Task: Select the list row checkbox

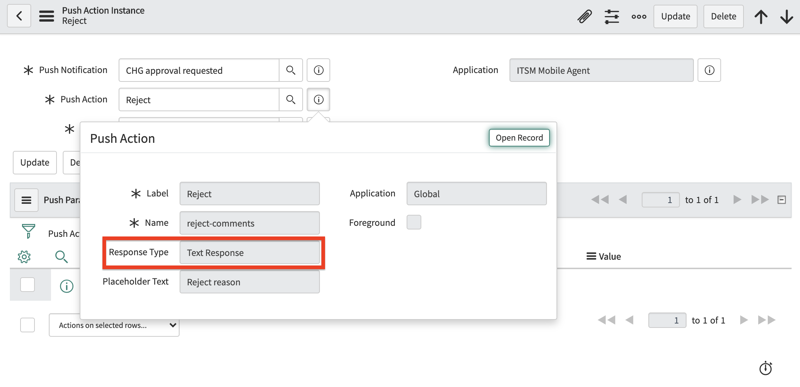Action: (28, 285)
